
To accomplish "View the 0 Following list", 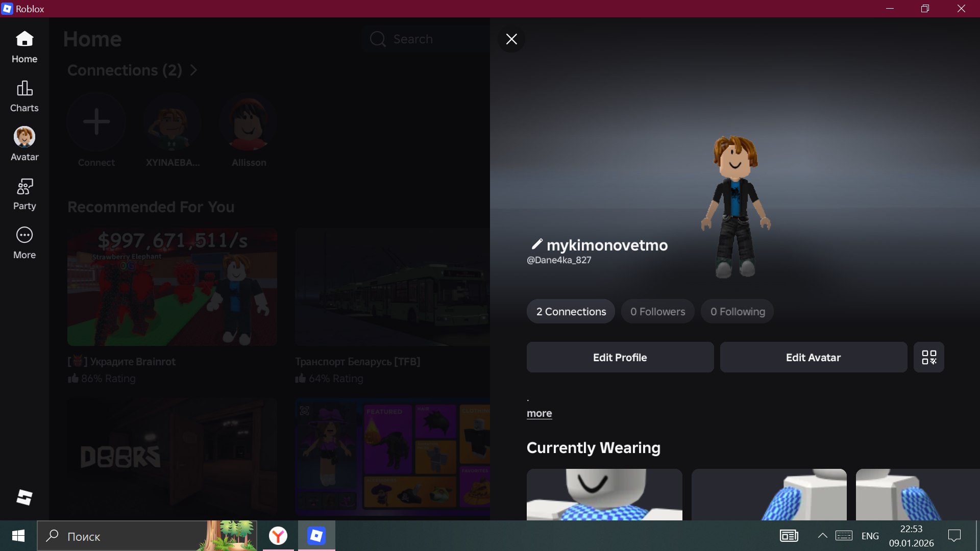I will click(737, 311).
